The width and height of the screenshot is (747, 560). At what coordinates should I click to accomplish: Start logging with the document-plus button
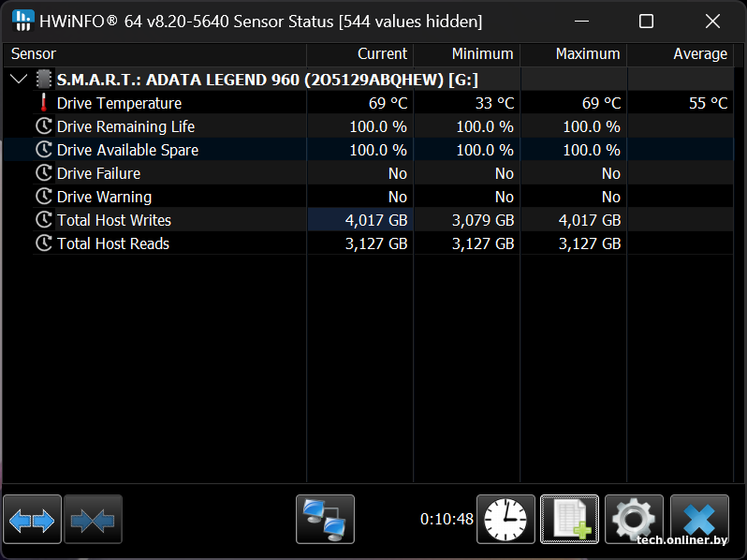click(570, 520)
